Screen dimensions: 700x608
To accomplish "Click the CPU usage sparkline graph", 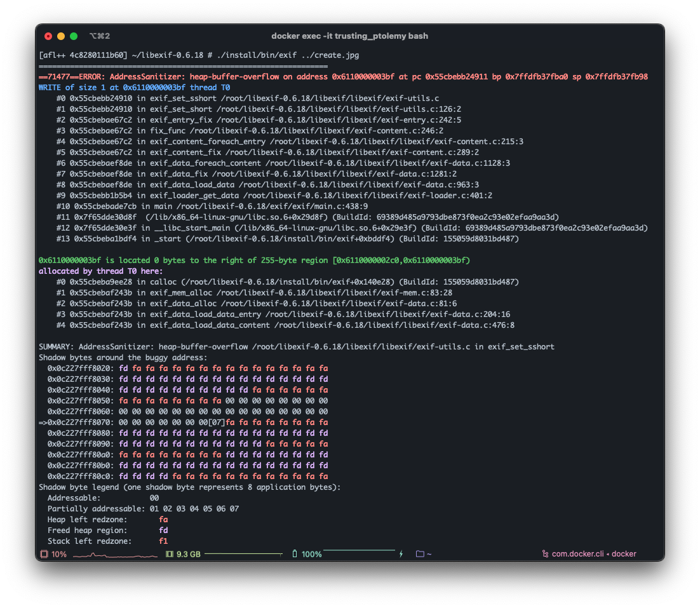I will (115, 555).
